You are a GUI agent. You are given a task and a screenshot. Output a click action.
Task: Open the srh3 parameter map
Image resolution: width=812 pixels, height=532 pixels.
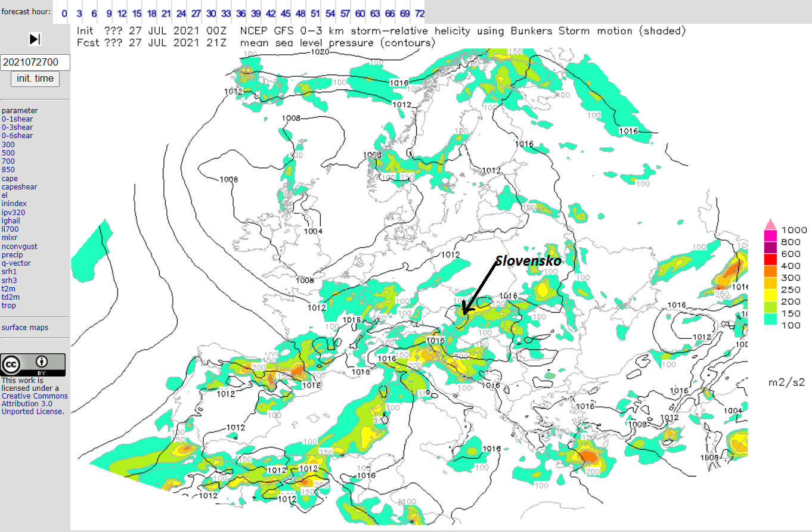pos(9,280)
